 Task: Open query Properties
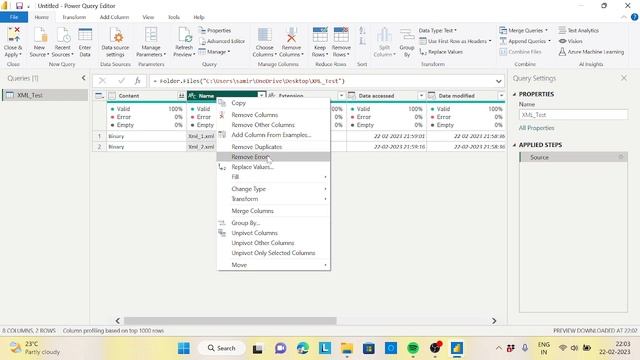pos(215,31)
